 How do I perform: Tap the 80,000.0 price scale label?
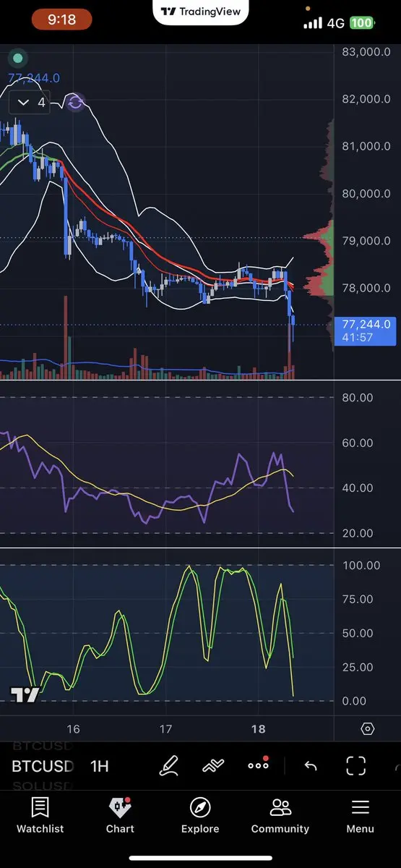click(x=366, y=193)
